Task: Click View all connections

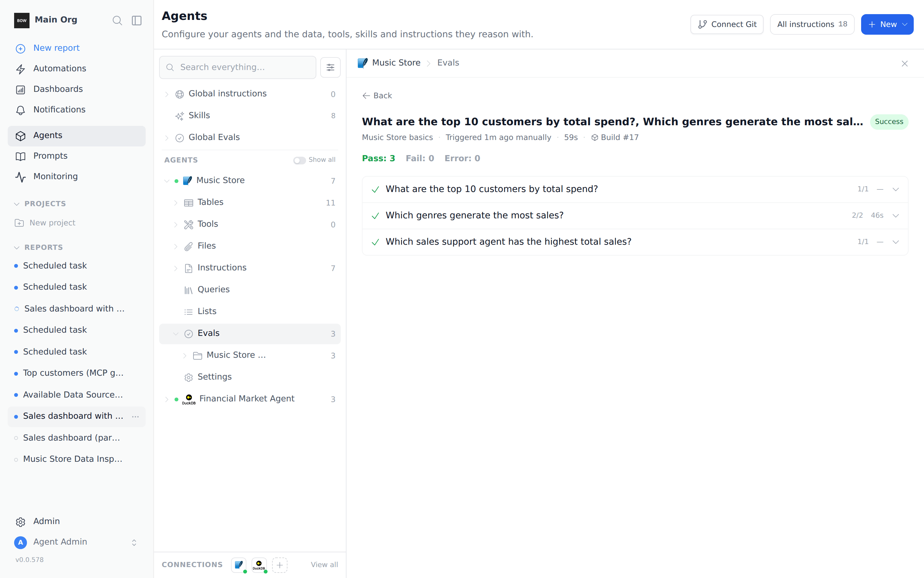Action: coord(324,565)
